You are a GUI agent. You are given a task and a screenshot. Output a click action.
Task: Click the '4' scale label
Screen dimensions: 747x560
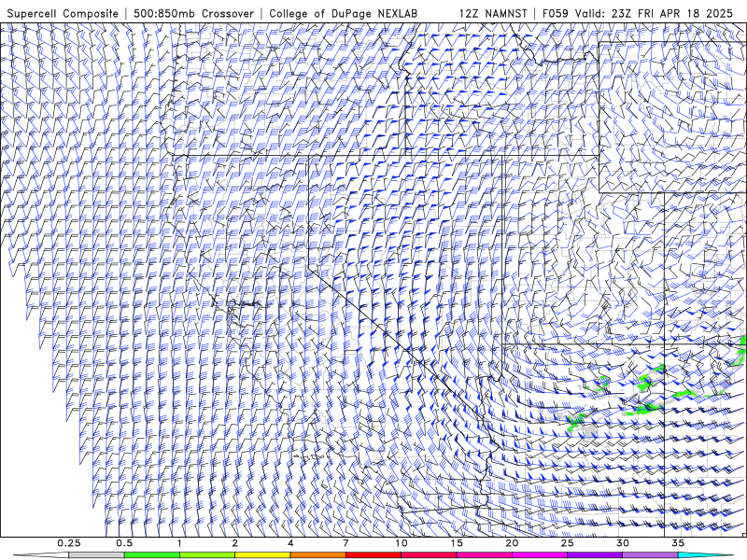tap(290, 543)
